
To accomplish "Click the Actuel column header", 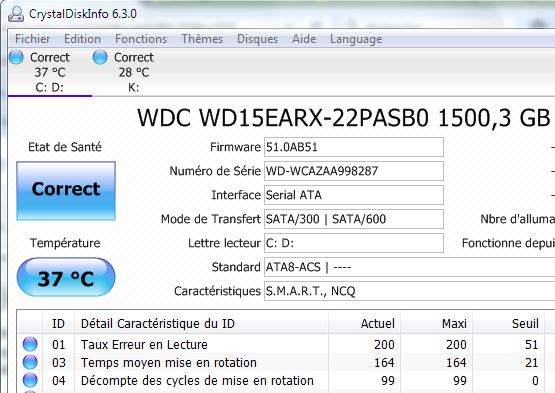I will pyautogui.click(x=365, y=323).
